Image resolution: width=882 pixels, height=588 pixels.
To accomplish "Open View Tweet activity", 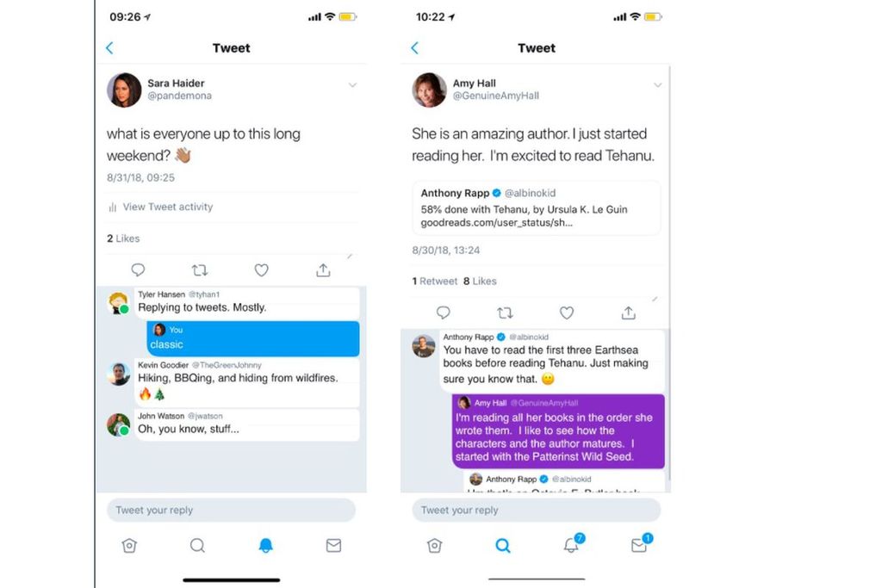I will 167,207.
